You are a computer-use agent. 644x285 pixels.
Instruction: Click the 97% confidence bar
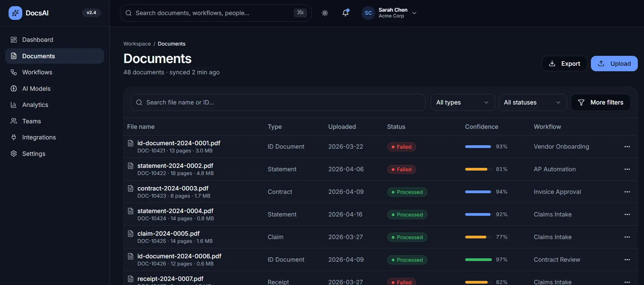pyautogui.click(x=478, y=260)
